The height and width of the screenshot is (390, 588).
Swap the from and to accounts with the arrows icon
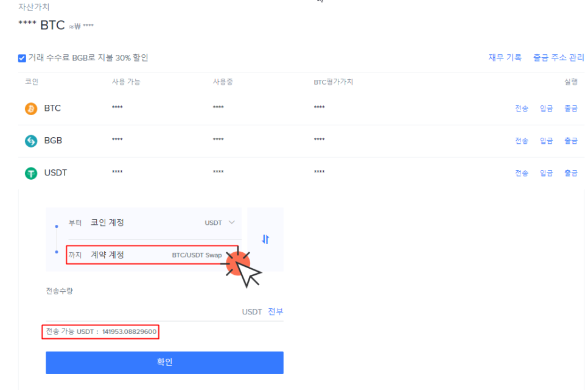265,239
